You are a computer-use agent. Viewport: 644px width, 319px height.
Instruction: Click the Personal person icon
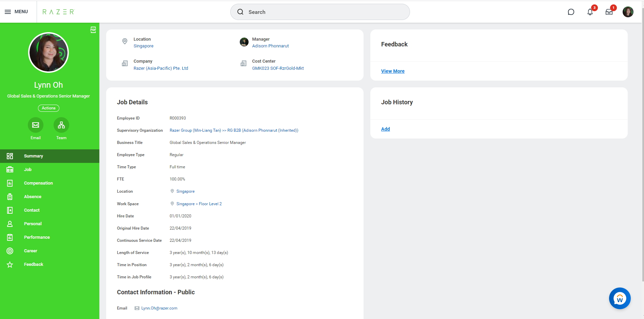[10, 224]
